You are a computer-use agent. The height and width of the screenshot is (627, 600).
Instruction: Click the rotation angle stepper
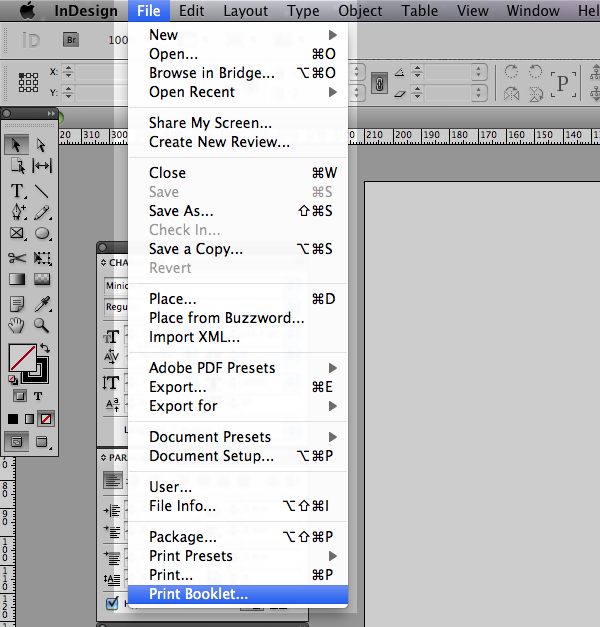pyautogui.click(x=417, y=72)
